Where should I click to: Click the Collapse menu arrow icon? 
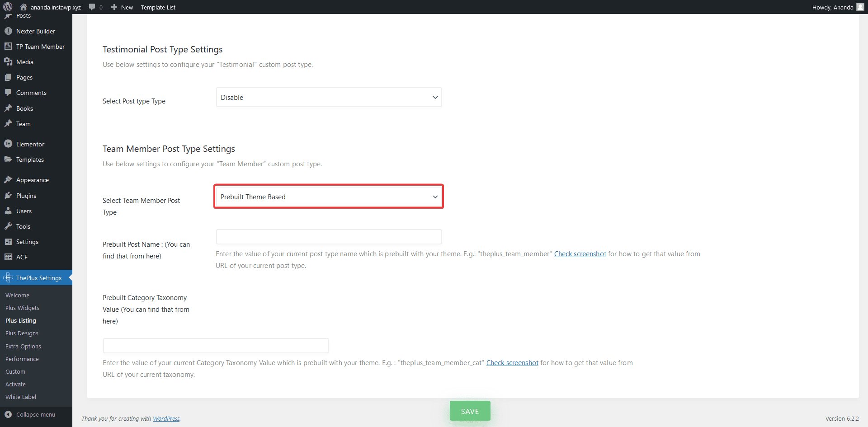coord(8,414)
